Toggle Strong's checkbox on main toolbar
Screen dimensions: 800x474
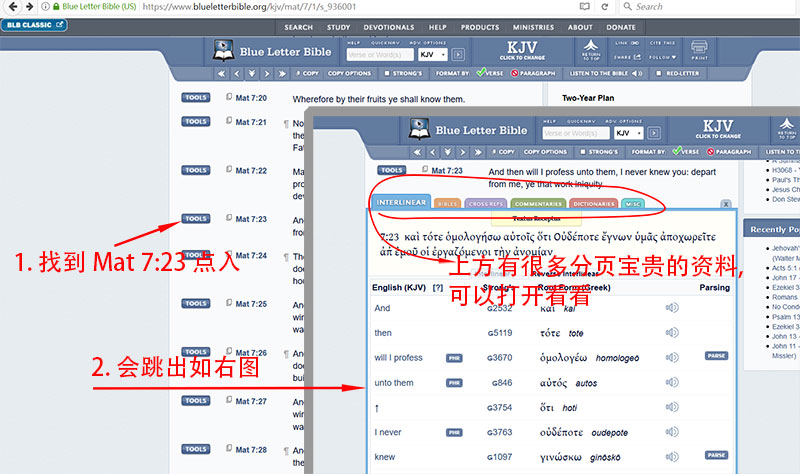tap(387, 73)
